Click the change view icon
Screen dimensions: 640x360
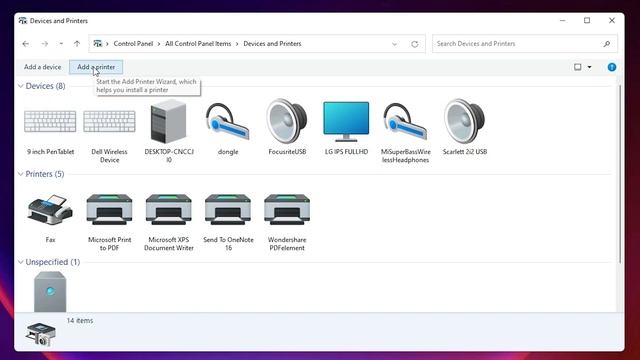coord(578,67)
